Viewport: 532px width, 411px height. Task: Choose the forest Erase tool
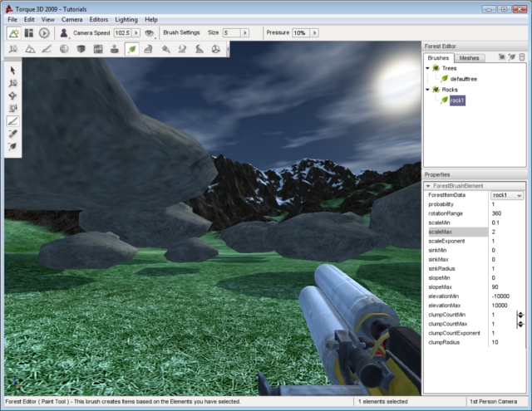click(x=12, y=133)
